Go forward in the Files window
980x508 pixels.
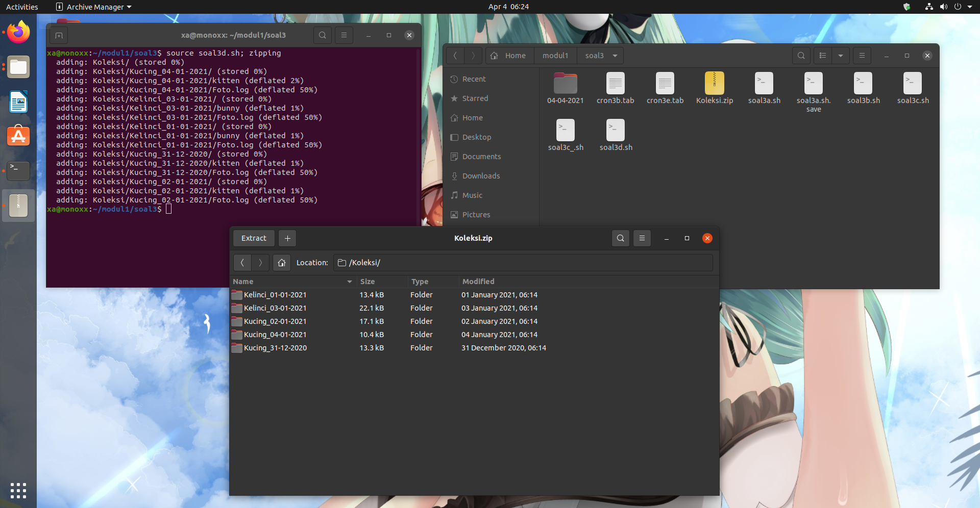(473, 56)
